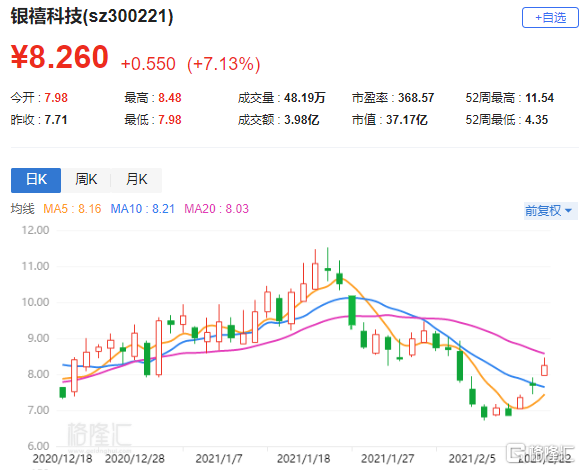581x470 pixels.
Task: Add stock via +自选 button
Action: 550,17
